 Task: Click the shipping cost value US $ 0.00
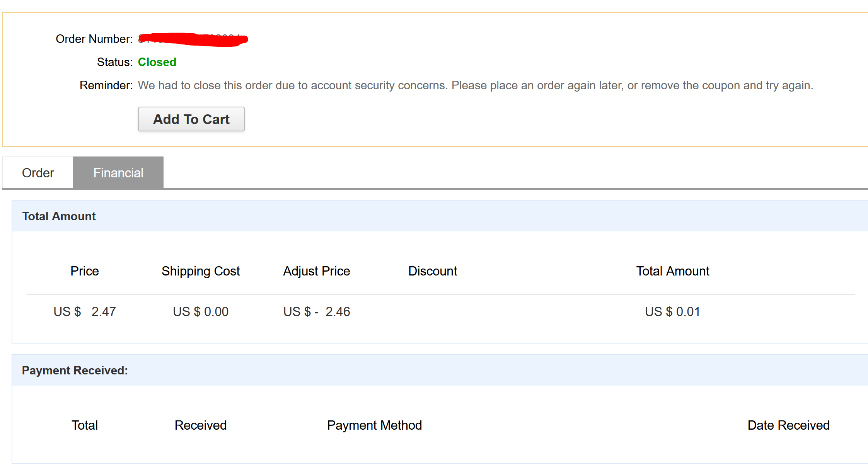[201, 311]
